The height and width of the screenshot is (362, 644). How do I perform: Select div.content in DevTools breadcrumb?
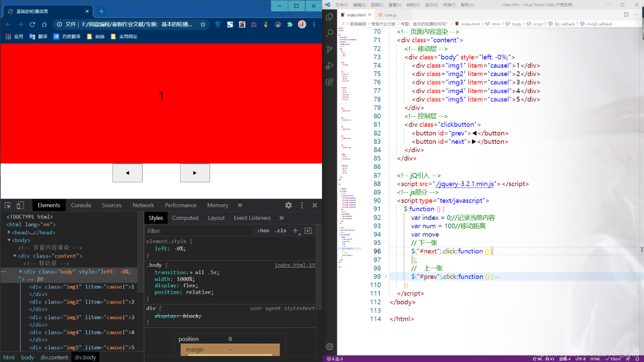(54, 357)
